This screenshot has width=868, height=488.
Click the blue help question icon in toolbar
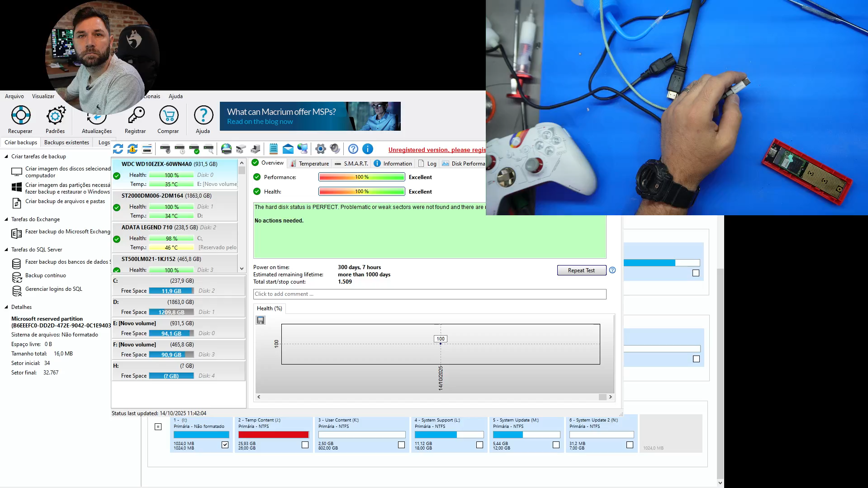point(353,149)
